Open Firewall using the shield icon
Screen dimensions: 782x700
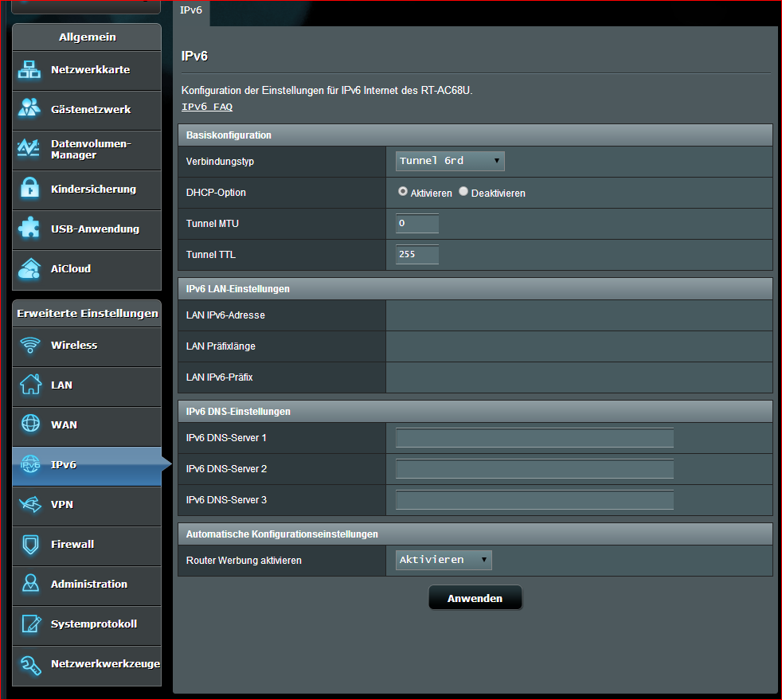tap(30, 544)
